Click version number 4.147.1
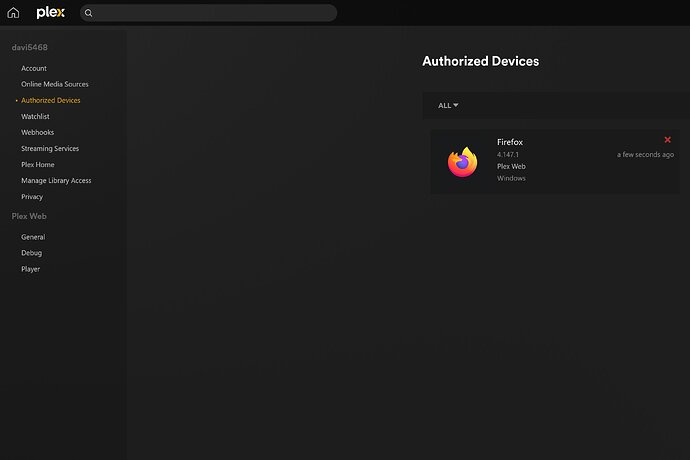 (x=508, y=155)
